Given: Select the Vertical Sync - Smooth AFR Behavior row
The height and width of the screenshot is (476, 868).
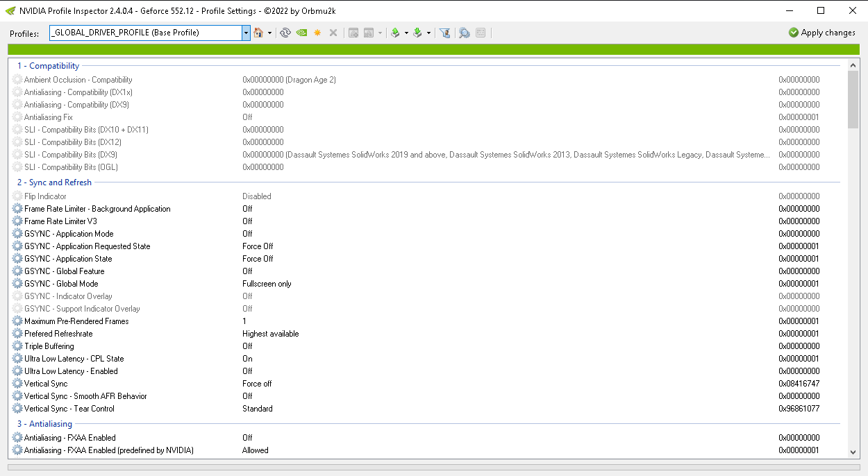Looking at the screenshot, I should 426,396.
